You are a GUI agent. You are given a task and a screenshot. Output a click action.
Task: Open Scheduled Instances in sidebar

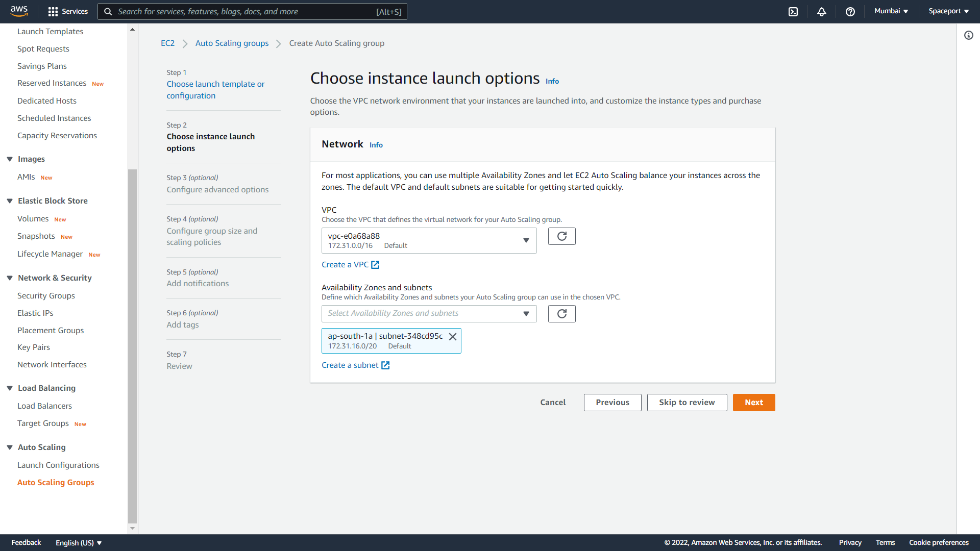tap(54, 118)
